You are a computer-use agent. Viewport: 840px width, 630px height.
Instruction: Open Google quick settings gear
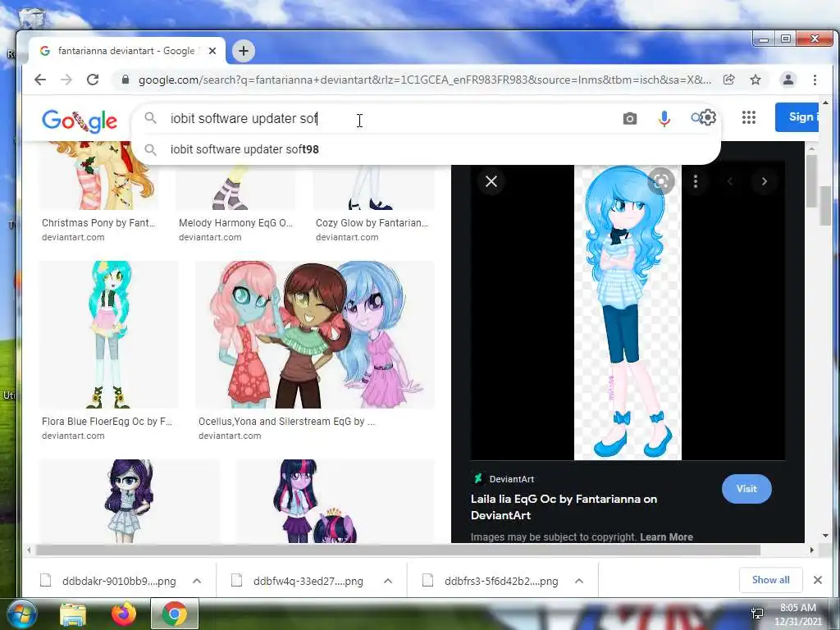point(708,116)
